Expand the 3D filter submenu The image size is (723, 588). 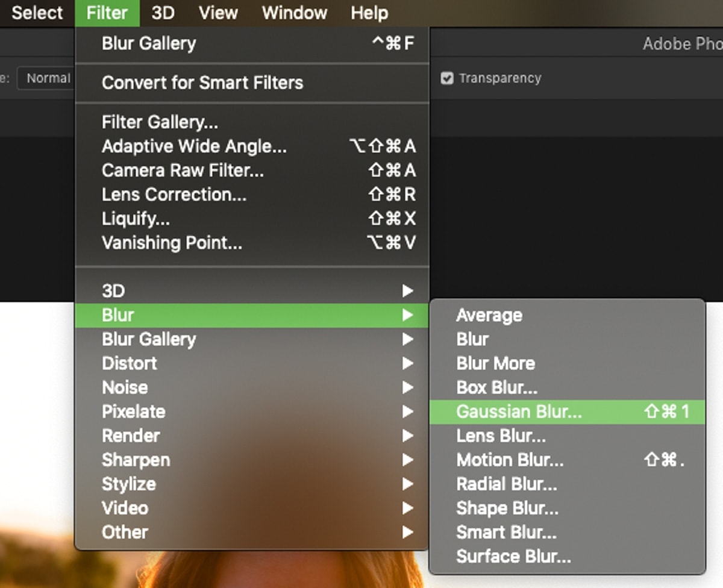(x=252, y=291)
